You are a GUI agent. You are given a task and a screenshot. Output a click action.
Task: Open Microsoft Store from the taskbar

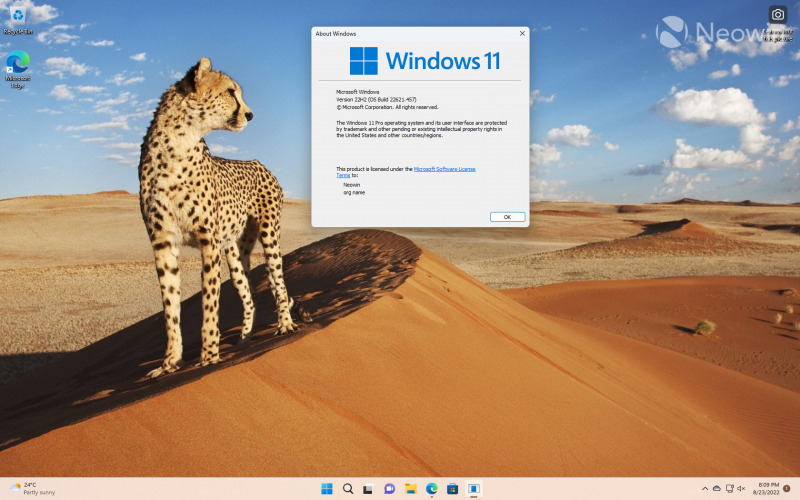coord(453,489)
